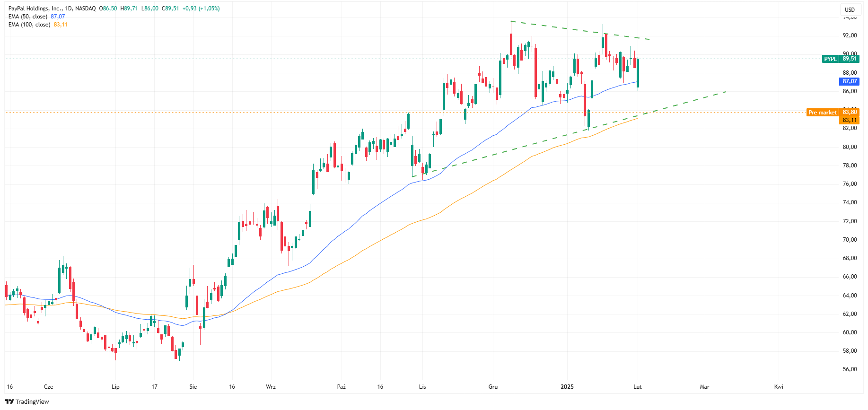The height and width of the screenshot is (410, 868).
Task: Click the 82,00 price axis label
Action: click(850, 128)
